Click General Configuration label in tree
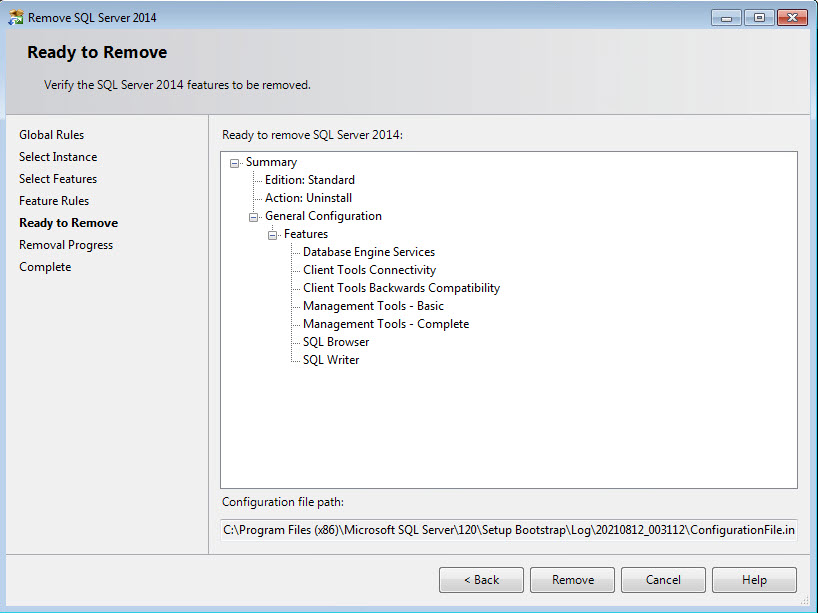Viewport: 818px width, 613px height. point(323,216)
